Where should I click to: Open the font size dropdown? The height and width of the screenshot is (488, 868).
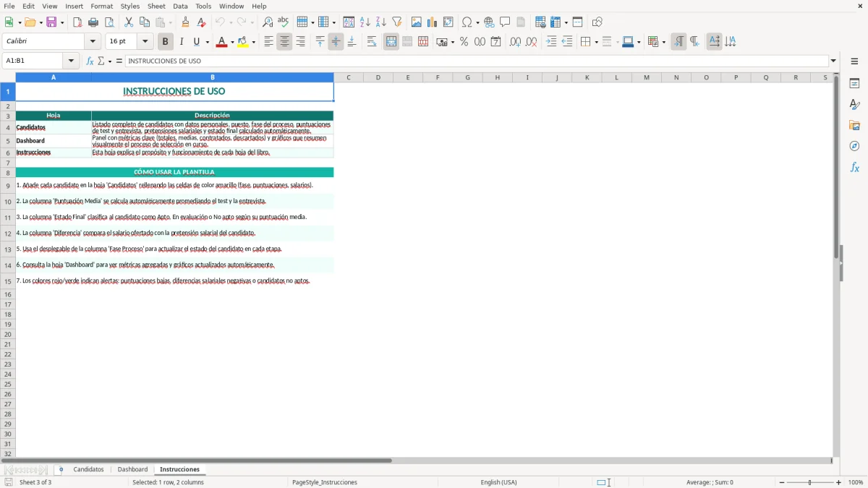click(145, 42)
